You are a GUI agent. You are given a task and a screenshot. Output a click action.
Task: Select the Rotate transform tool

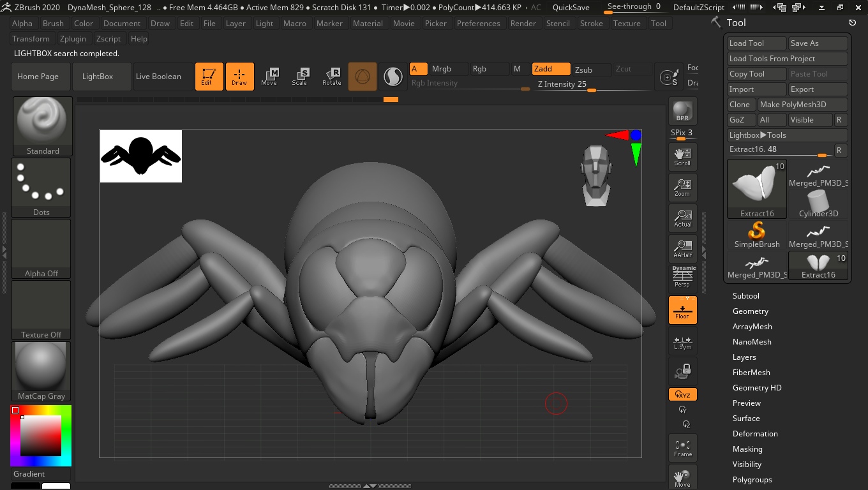coord(331,77)
